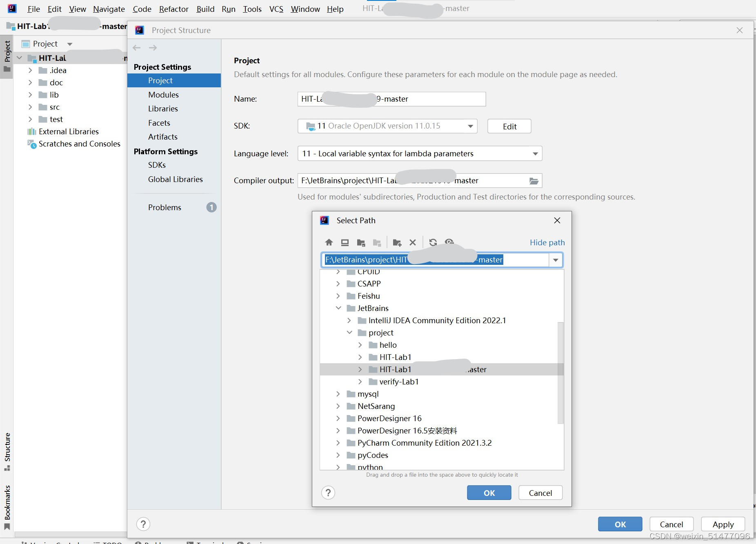
Task: Click Apply in Project Structure
Action: click(x=723, y=524)
